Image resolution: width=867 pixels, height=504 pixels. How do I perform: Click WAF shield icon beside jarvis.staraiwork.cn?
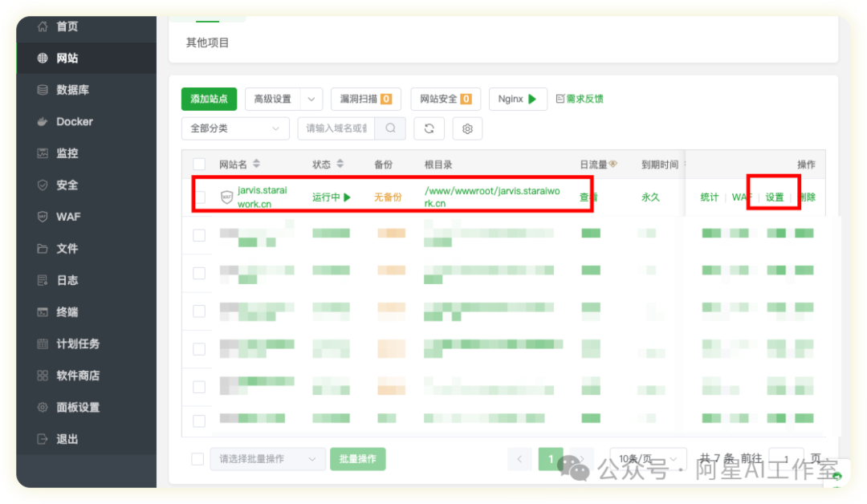(x=226, y=197)
